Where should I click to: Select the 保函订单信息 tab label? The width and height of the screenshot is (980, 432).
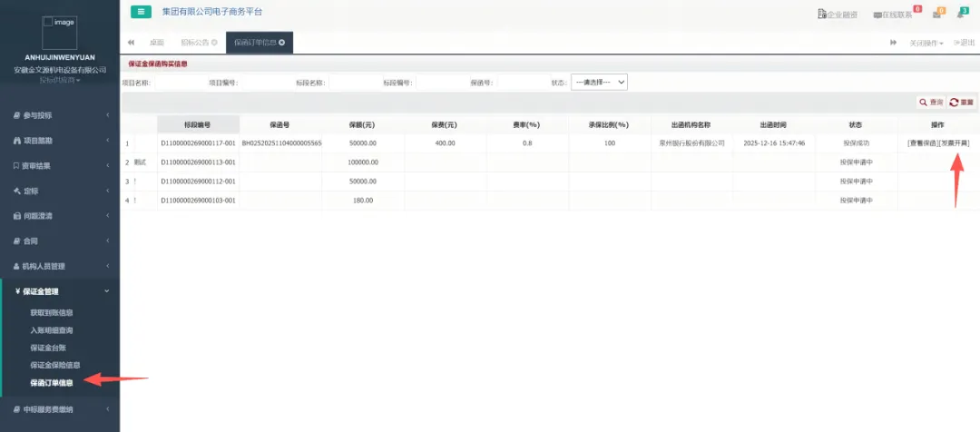click(x=255, y=43)
